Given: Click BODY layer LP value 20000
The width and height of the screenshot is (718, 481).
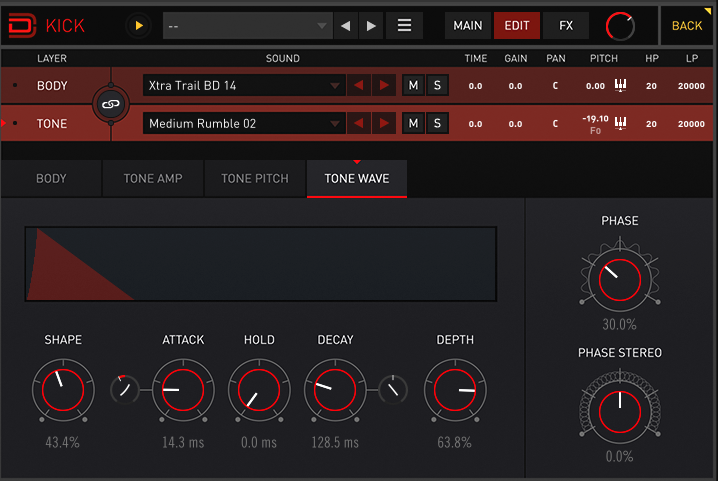Looking at the screenshot, I should point(691,86).
